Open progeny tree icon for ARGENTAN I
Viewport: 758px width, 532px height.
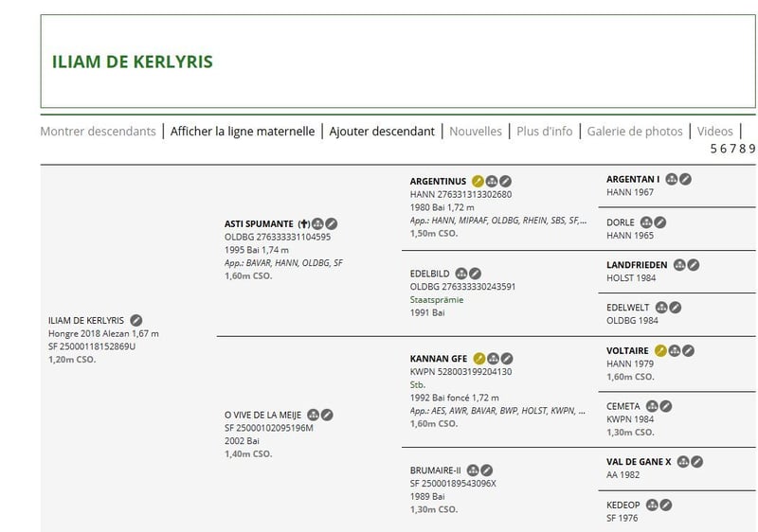(672, 179)
